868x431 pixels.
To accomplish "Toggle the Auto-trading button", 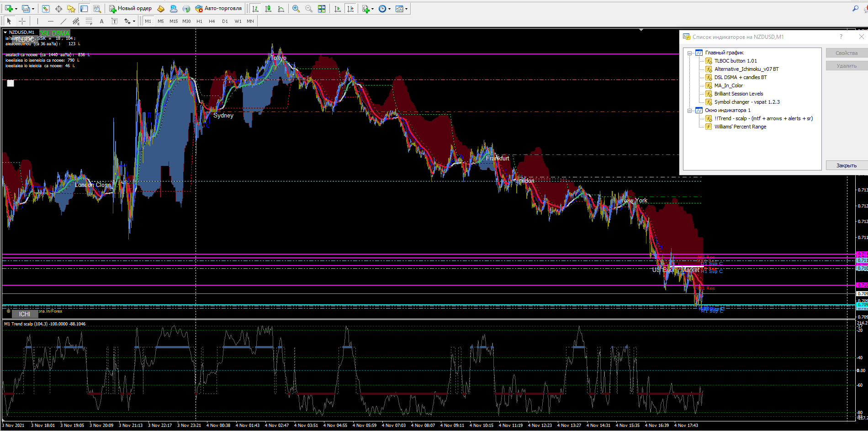I will 218,8.
